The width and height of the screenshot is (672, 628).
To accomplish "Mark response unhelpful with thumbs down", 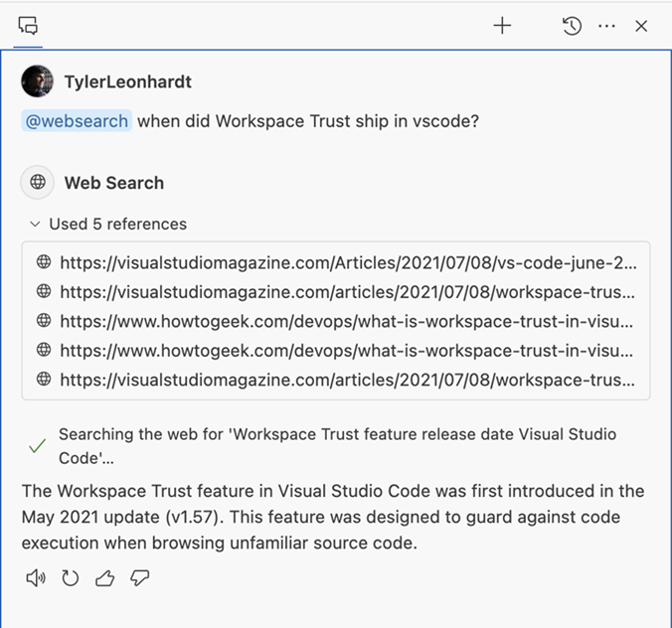I will (x=139, y=578).
